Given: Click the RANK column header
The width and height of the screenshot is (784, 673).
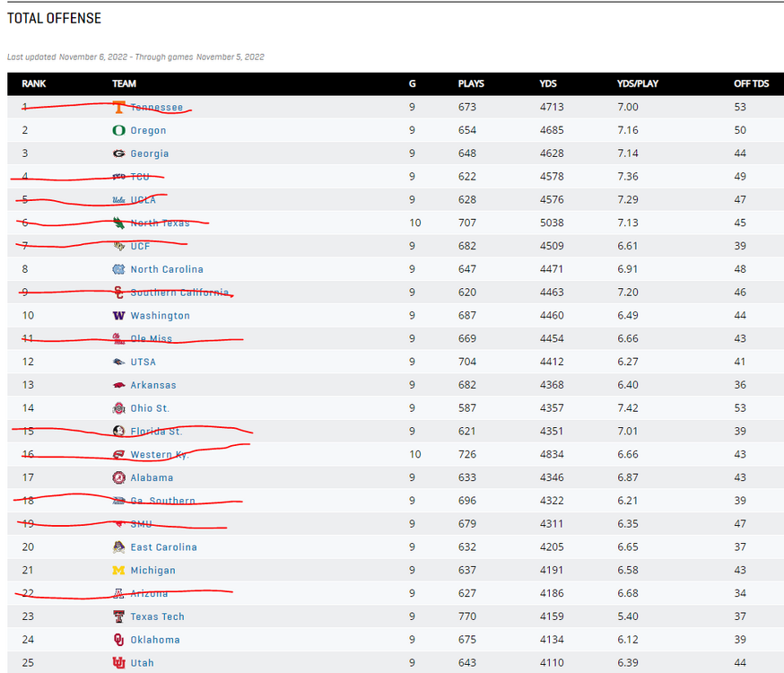Looking at the screenshot, I should pos(34,83).
